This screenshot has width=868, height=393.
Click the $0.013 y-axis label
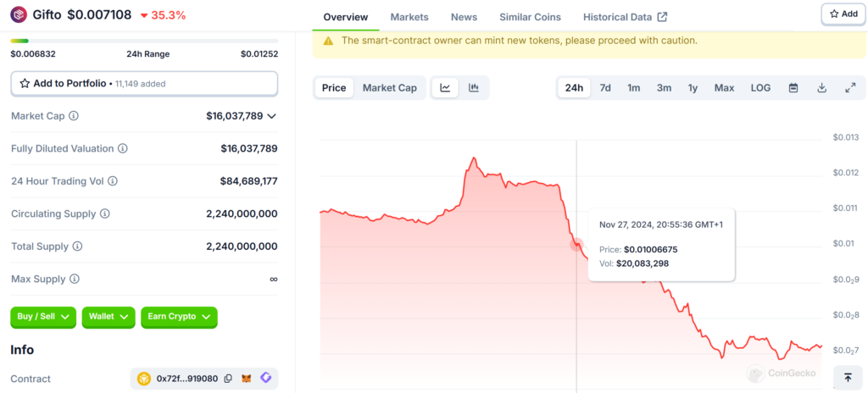coord(845,137)
